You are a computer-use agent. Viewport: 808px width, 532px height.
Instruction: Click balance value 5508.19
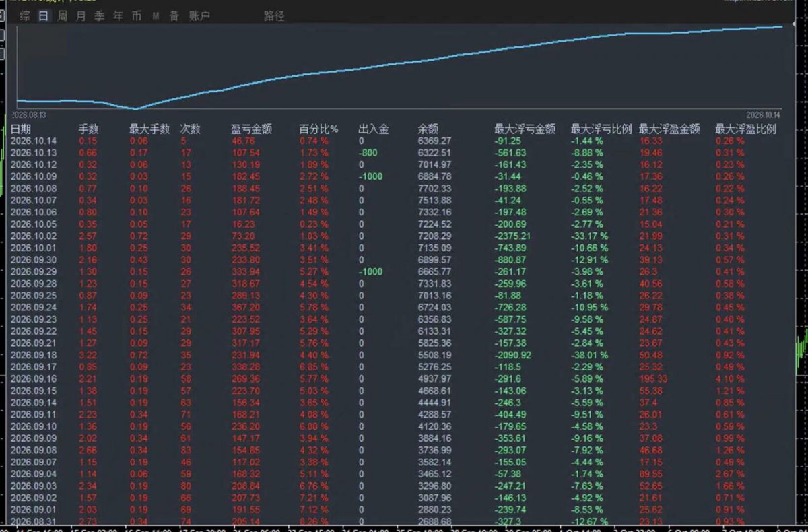[434, 355]
